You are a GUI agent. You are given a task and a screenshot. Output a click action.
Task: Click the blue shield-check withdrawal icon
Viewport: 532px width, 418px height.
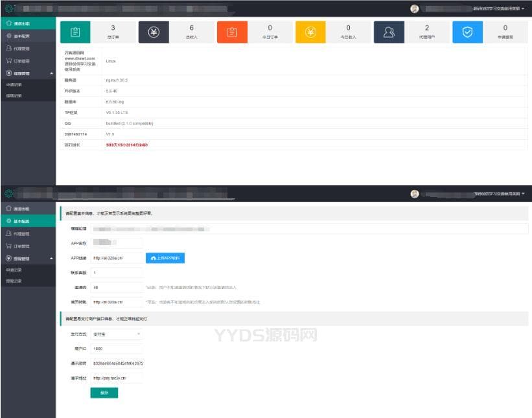pos(467,32)
